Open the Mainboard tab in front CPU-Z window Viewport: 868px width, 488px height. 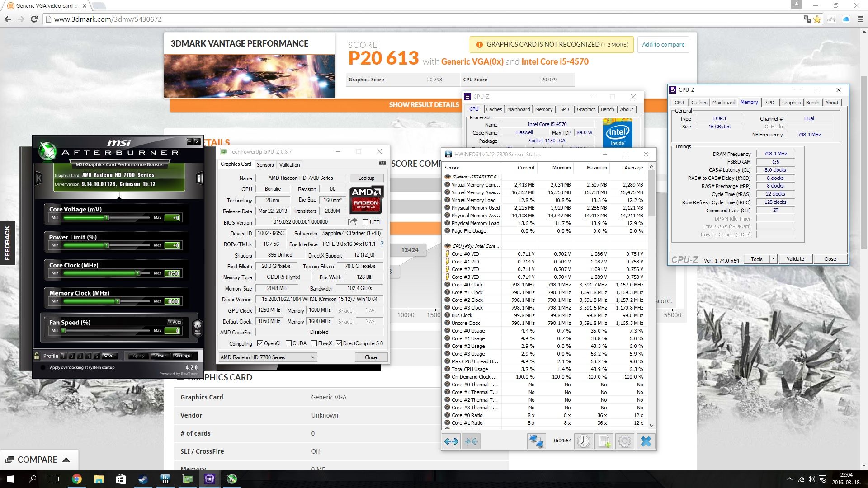pos(724,103)
